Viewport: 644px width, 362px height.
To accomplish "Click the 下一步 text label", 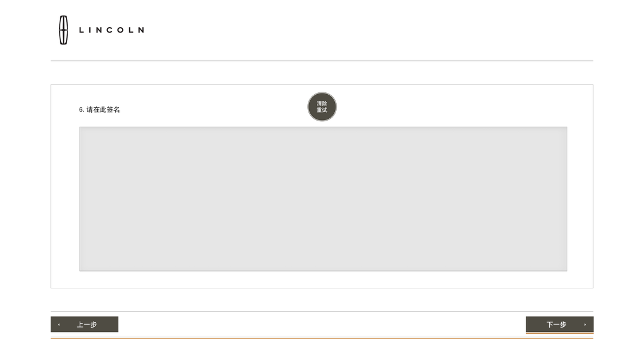I will pyautogui.click(x=556, y=325).
